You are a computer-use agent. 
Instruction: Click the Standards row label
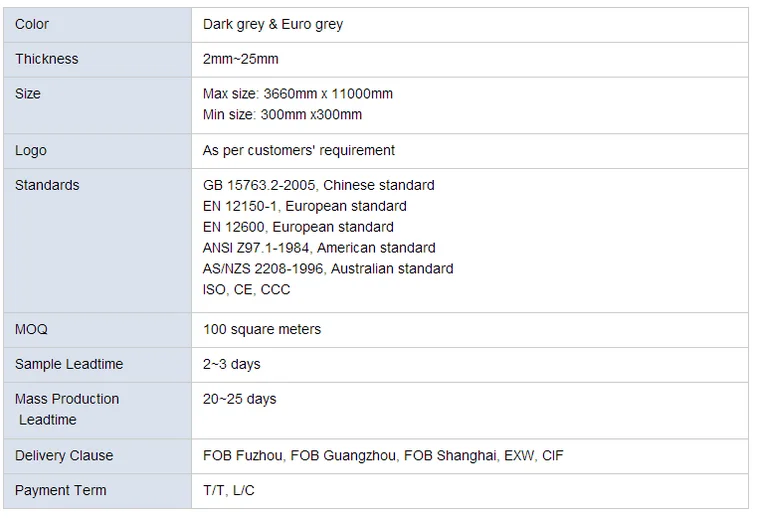(x=47, y=186)
